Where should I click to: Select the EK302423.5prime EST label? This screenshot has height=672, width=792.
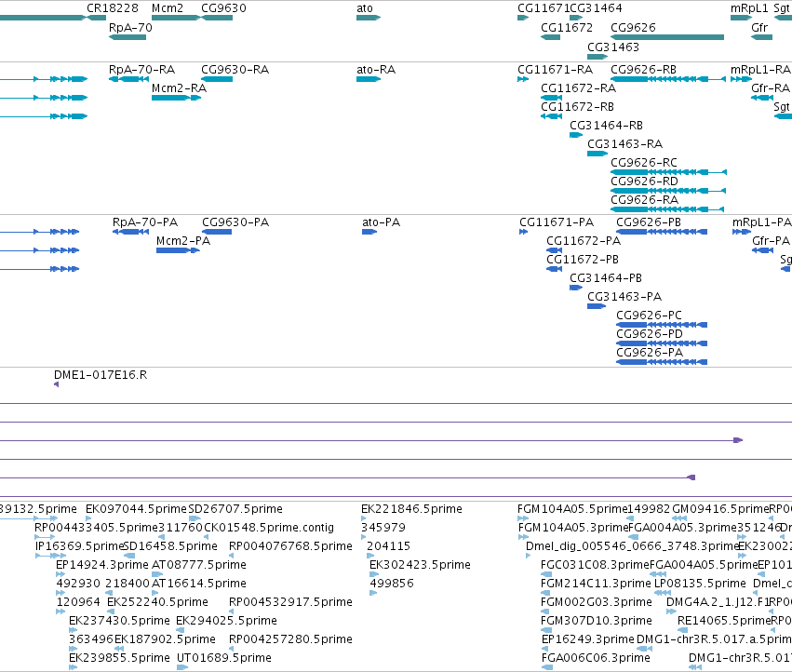point(420,565)
